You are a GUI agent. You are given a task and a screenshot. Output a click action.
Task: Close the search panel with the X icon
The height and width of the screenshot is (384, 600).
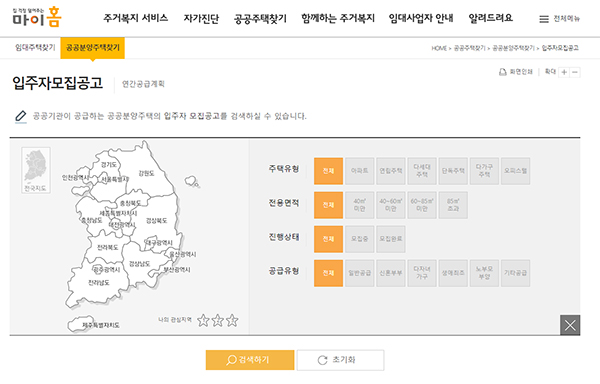[x=570, y=325]
